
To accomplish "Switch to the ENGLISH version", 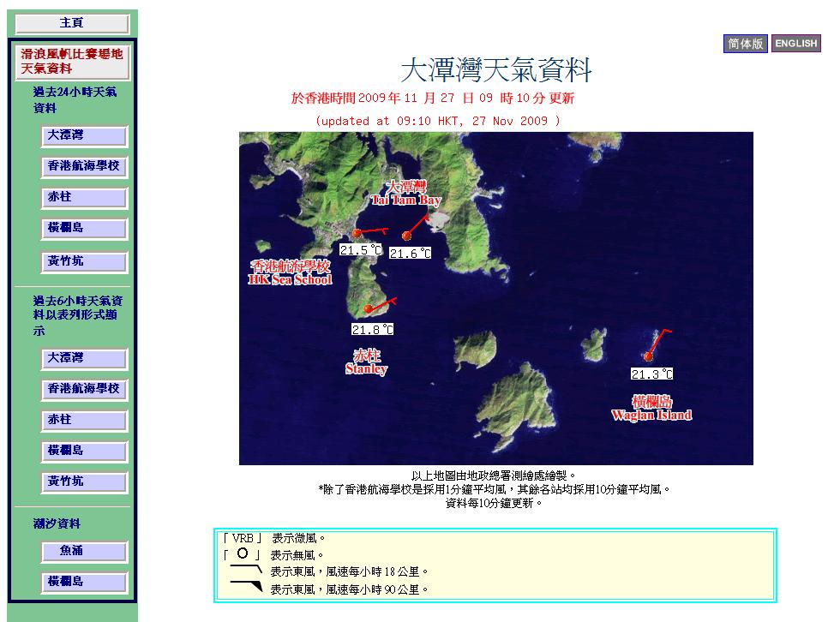I will point(795,44).
